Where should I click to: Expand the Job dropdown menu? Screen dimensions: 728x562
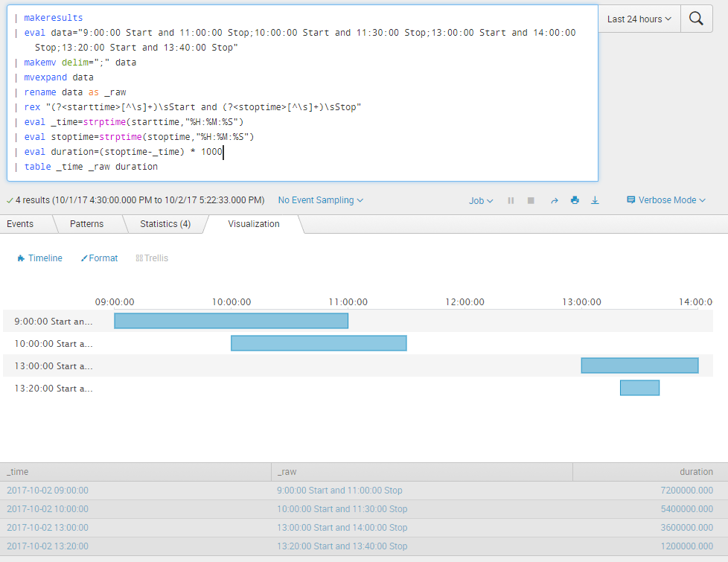coord(480,200)
